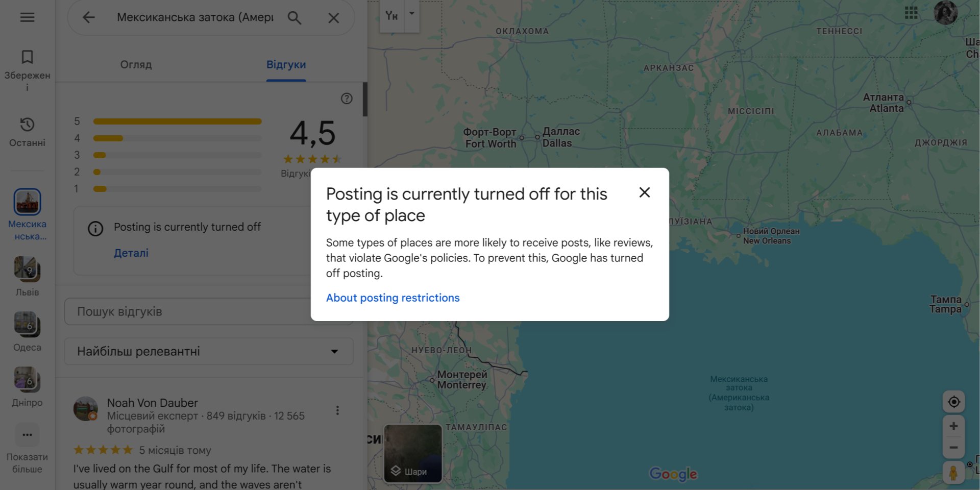The height and width of the screenshot is (490, 980).
Task: Go back with the left arrow
Action: coord(89,17)
